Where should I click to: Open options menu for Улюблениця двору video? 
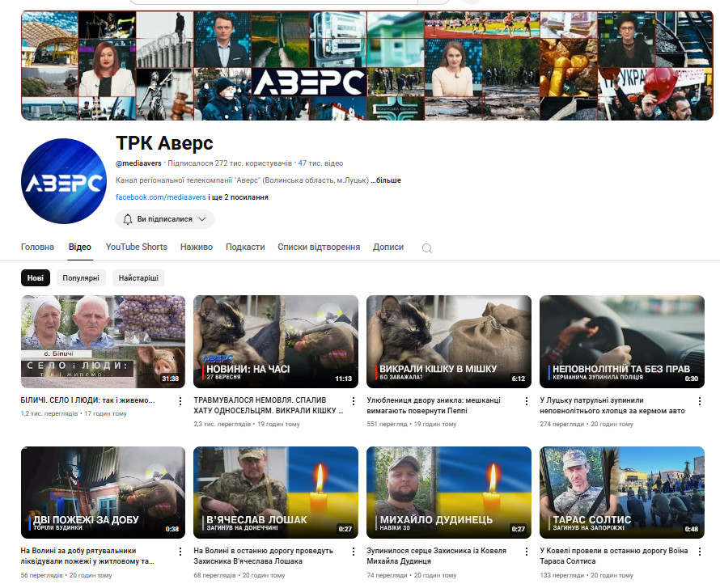(x=526, y=401)
